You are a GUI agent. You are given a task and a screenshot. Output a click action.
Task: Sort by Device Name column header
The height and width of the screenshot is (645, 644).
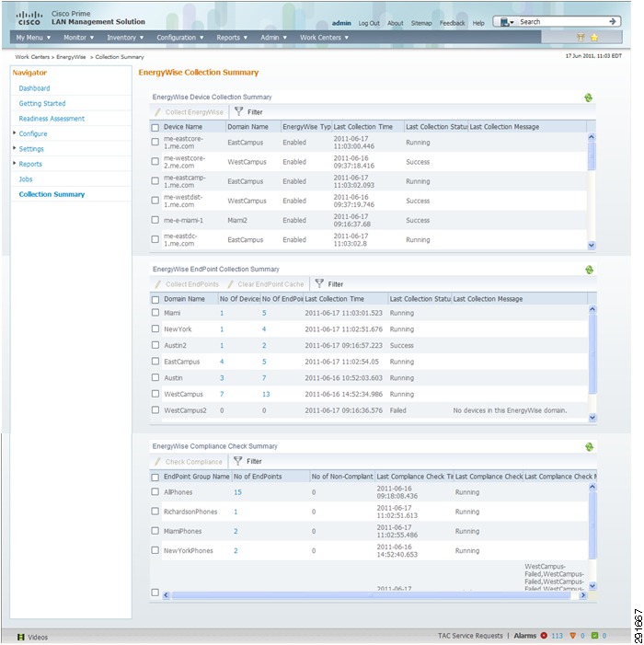tap(183, 127)
